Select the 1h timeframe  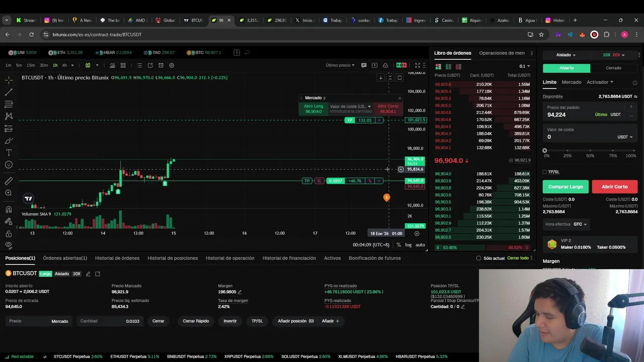(x=55, y=65)
